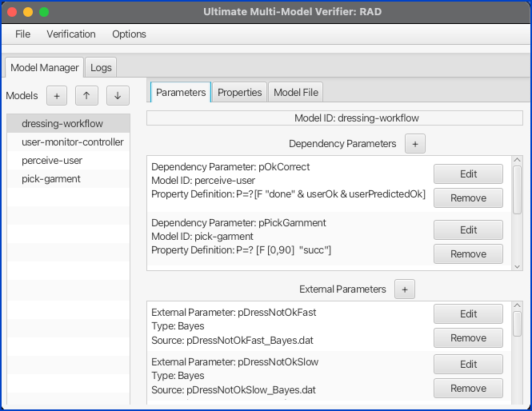This screenshot has width=532, height=411.
Task: Switch to the Logs tab
Action: coord(101,68)
